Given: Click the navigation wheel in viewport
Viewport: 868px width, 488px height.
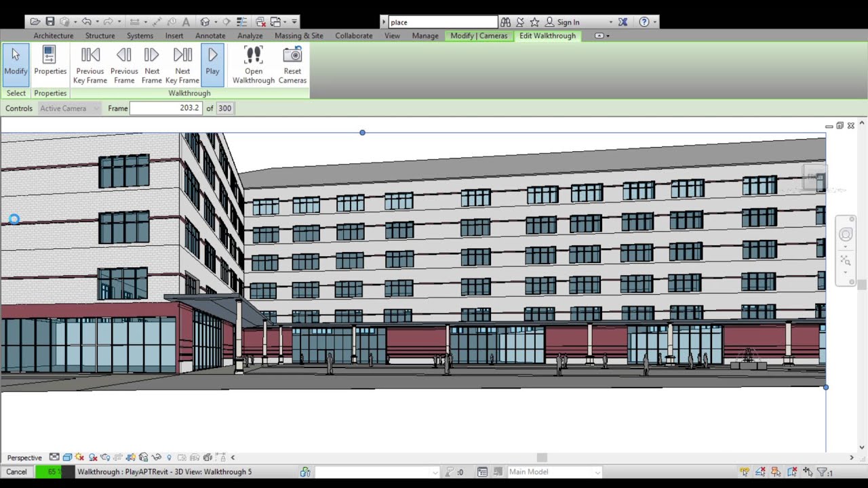Looking at the screenshot, I should pos(846,235).
